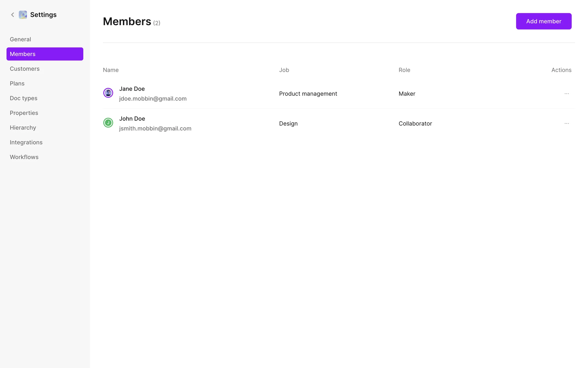Click the back arrow beside Settings
Image resolution: width=588 pixels, height=368 pixels.
(13, 15)
